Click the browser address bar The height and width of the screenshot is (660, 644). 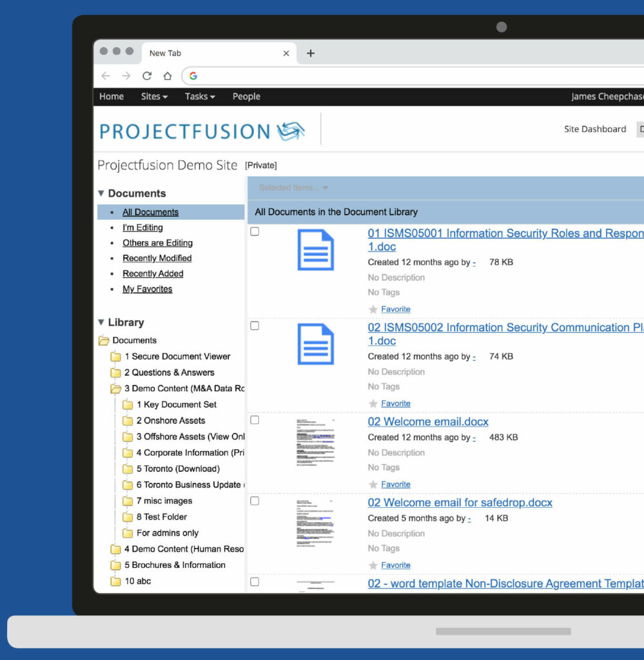[x=413, y=76]
